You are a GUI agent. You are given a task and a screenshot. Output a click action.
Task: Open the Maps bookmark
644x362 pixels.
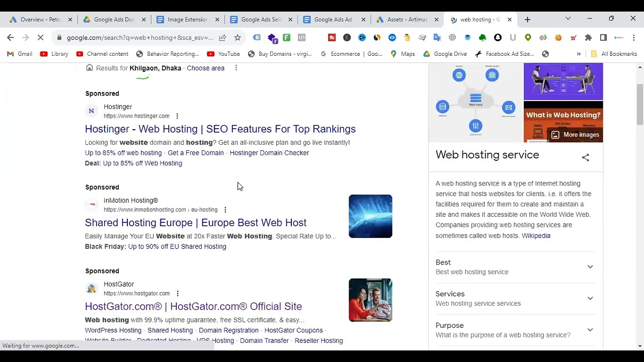[x=403, y=54]
